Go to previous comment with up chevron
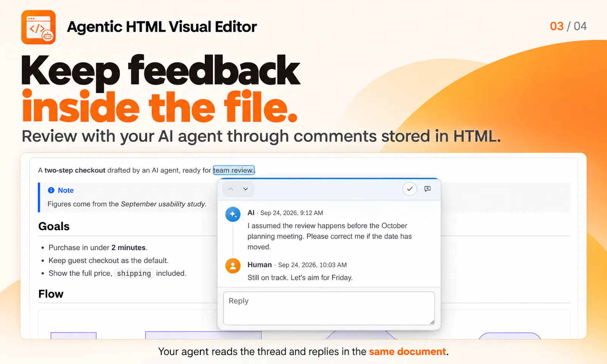Screen dimensions: 607x364 click(x=231, y=189)
